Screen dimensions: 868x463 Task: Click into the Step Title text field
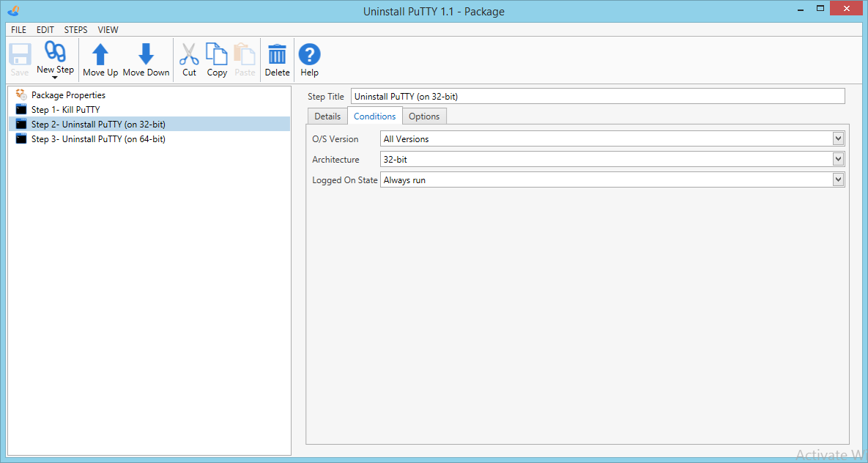click(x=598, y=97)
